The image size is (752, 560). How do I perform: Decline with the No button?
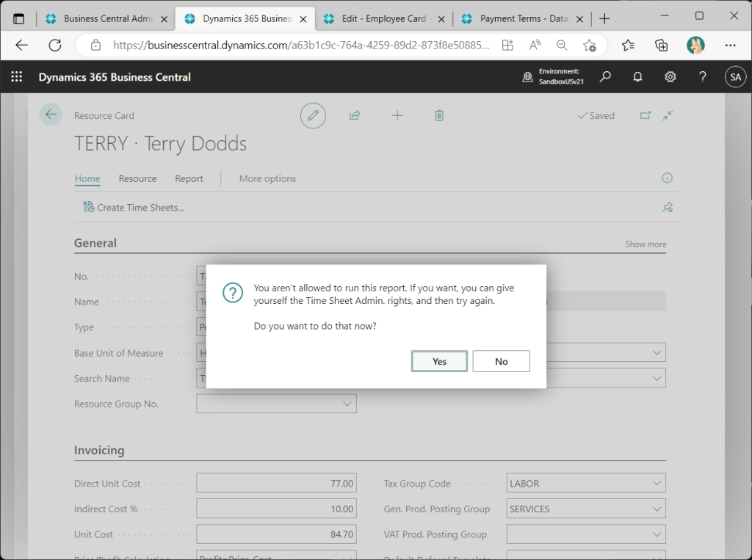[x=501, y=361]
